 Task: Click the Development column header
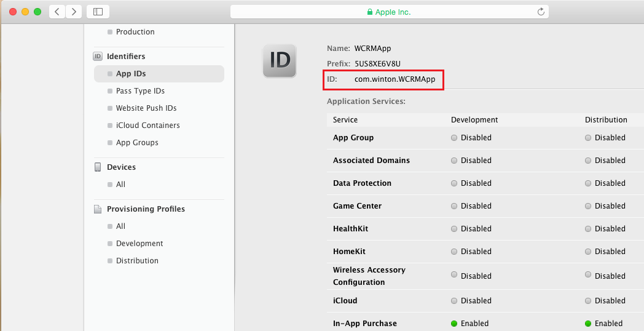474,119
